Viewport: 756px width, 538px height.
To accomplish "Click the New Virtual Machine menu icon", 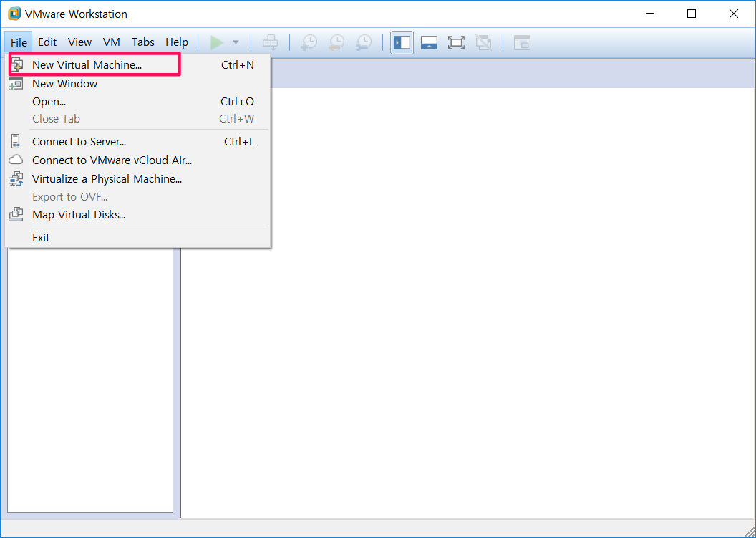I will click(17, 64).
